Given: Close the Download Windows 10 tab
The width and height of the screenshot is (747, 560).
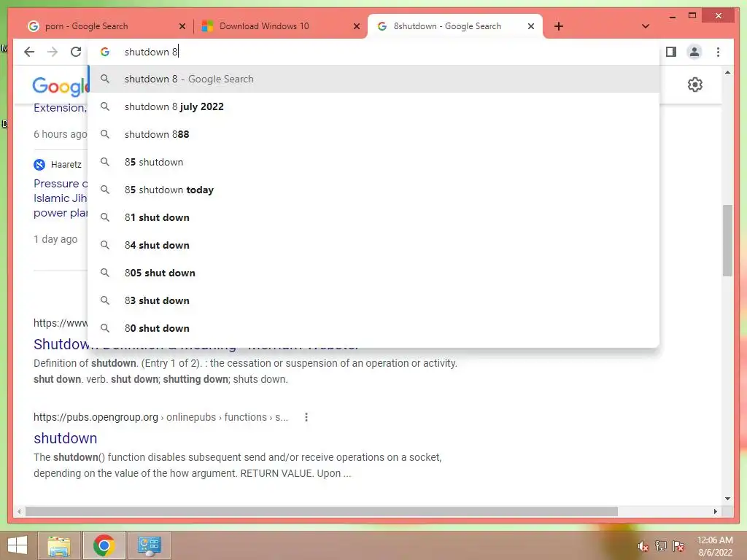Looking at the screenshot, I should pos(356,26).
